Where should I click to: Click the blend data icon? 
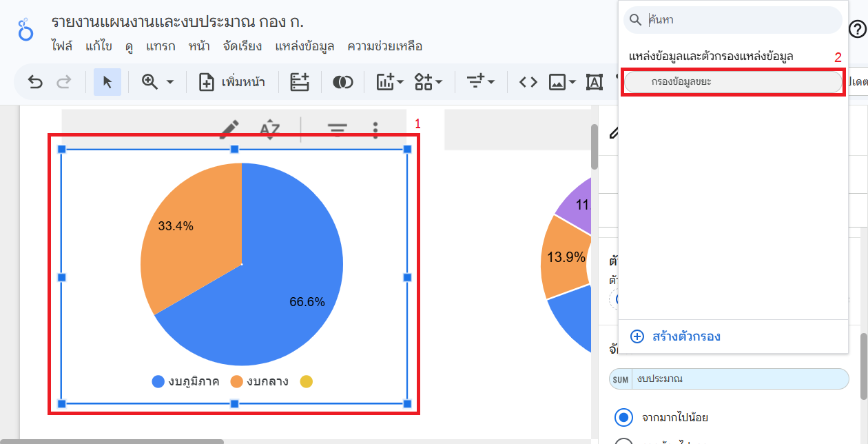342,82
